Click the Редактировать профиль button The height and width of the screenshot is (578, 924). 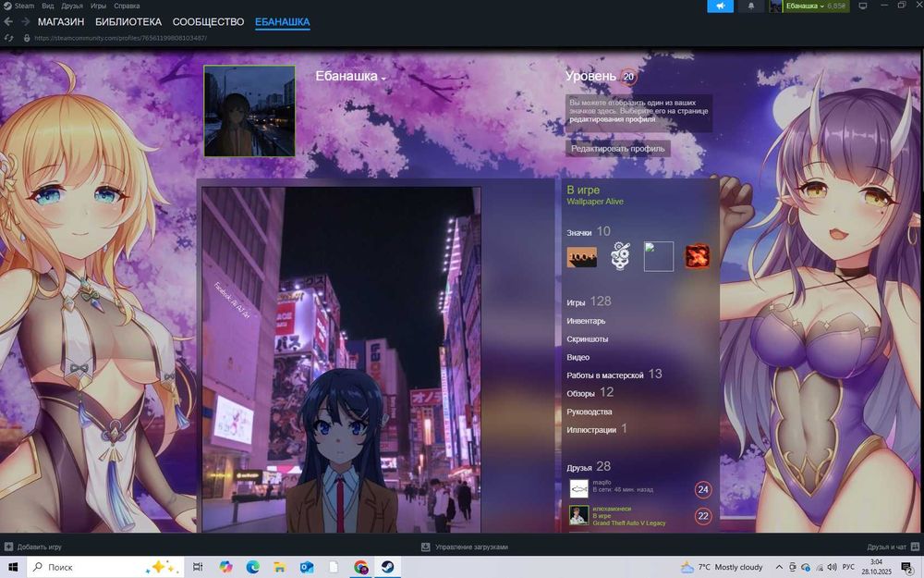pyautogui.click(x=617, y=148)
